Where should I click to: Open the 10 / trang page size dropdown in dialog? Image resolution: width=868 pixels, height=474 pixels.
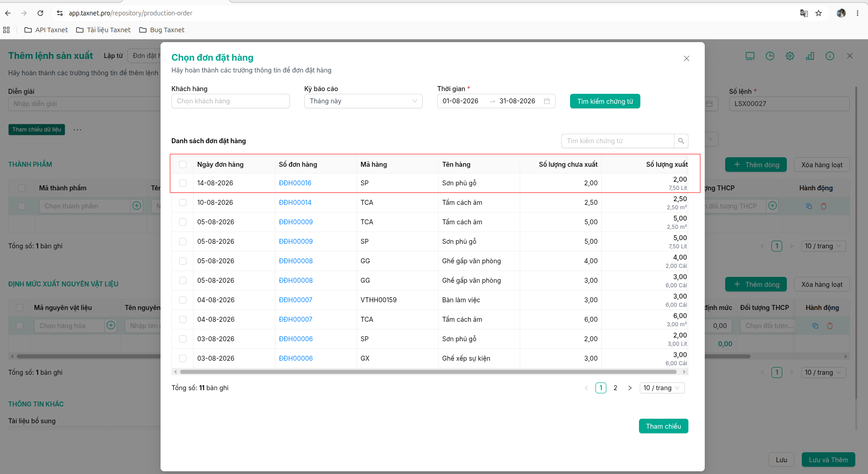pos(662,388)
